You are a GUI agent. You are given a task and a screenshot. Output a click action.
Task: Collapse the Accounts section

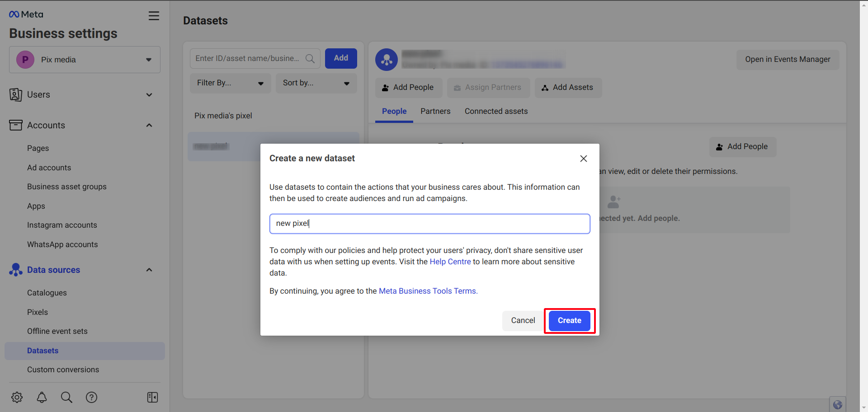(x=149, y=125)
